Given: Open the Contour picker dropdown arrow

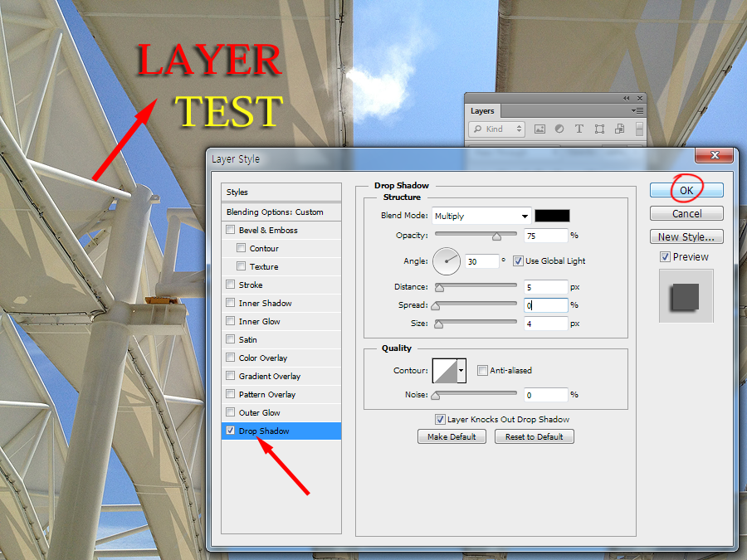Looking at the screenshot, I should tap(461, 371).
